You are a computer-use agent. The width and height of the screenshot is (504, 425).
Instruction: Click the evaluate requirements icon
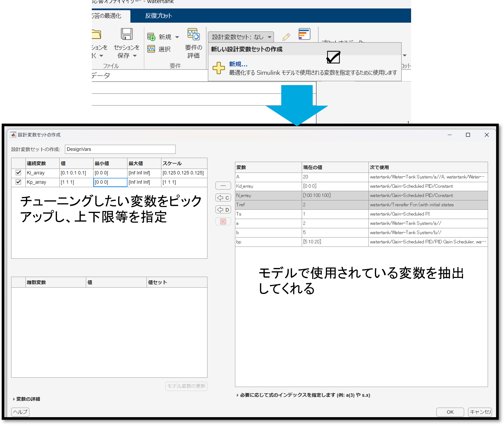tap(193, 34)
